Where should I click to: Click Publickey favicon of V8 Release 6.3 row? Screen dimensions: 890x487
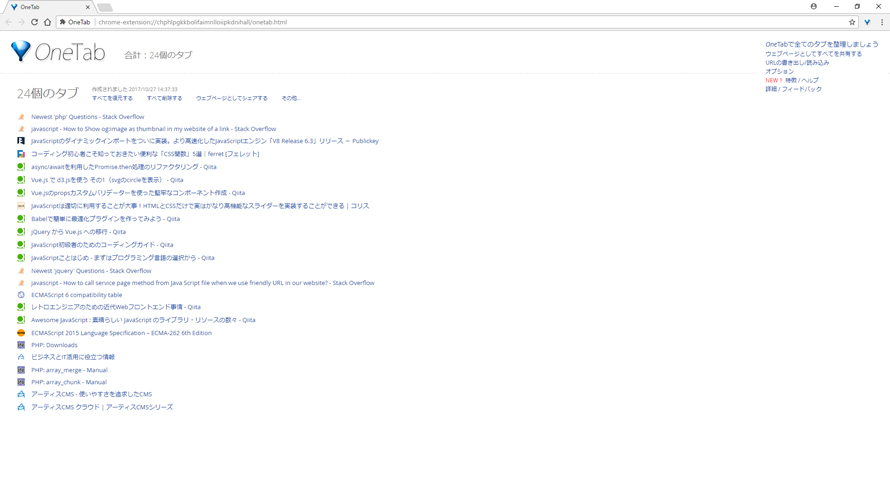(x=21, y=141)
